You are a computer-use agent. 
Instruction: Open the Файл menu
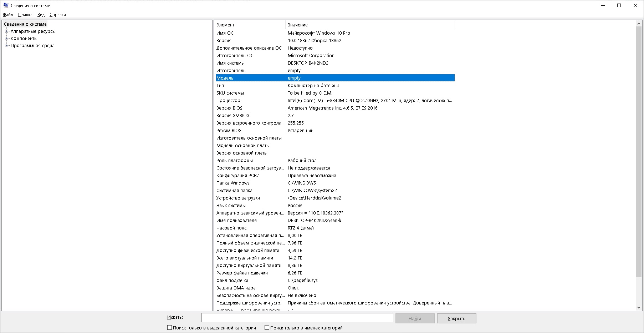coord(8,15)
